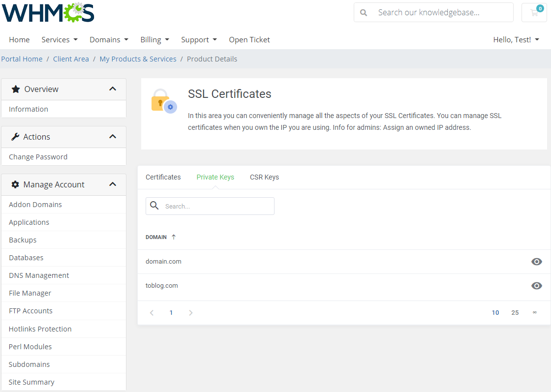The image size is (551, 392).
Task: Select page number 1
Action: [171, 313]
